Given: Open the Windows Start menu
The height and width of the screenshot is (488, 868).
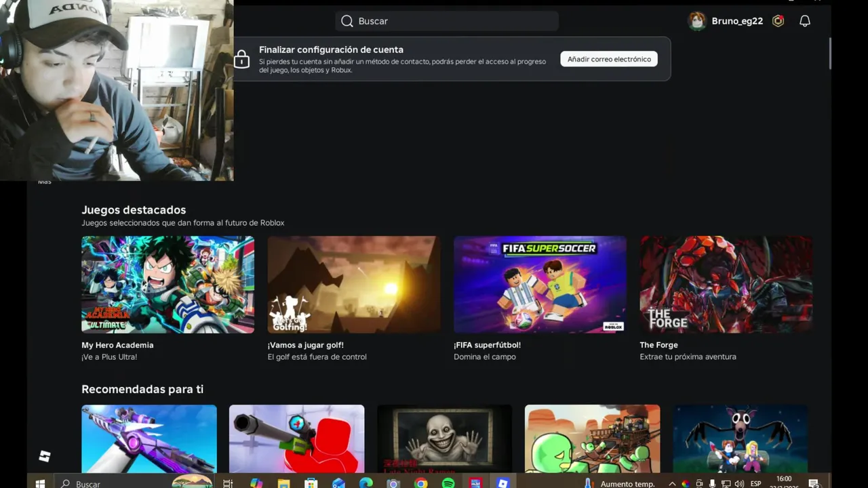Looking at the screenshot, I should pos(40,483).
